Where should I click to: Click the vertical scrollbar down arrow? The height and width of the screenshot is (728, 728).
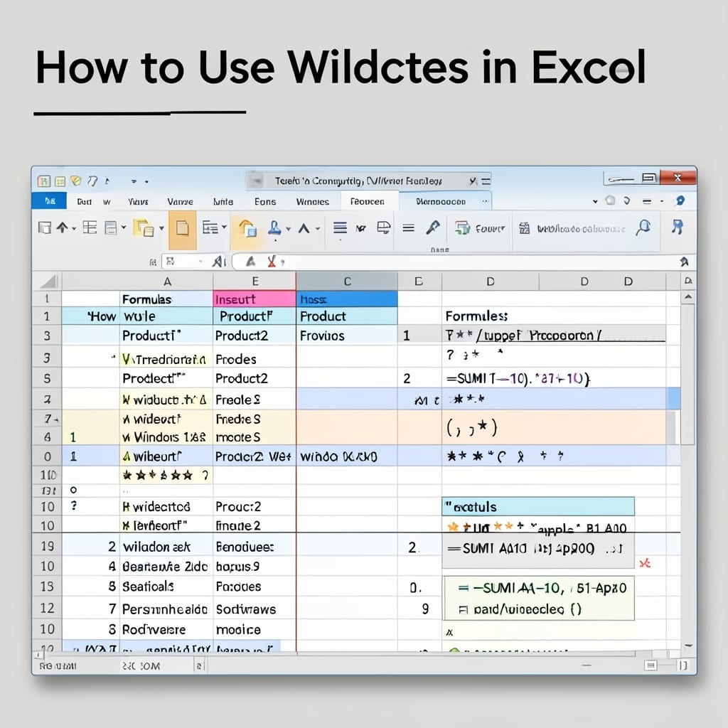pos(688,646)
